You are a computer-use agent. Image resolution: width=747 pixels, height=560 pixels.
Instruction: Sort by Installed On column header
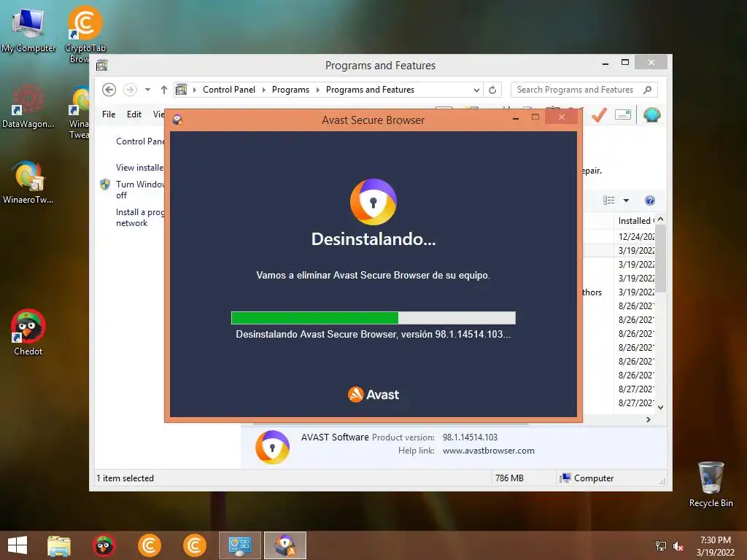(x=636, y=220)
